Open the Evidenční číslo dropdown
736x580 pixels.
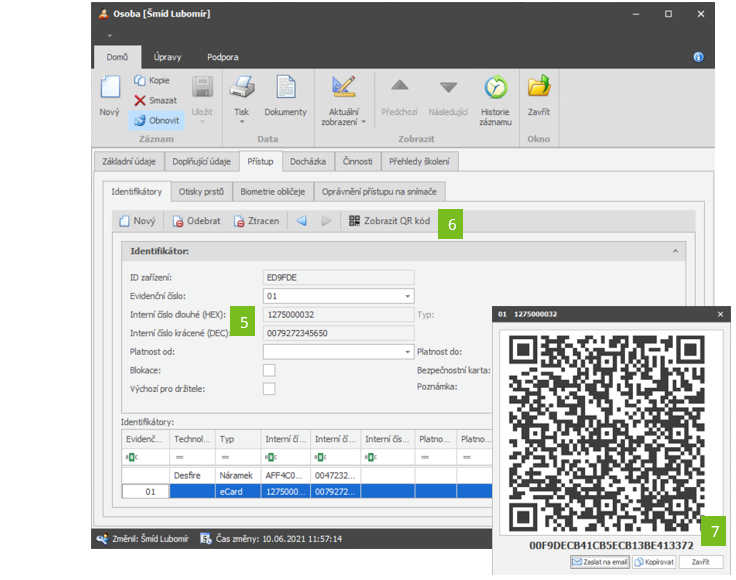click(407, 296)
